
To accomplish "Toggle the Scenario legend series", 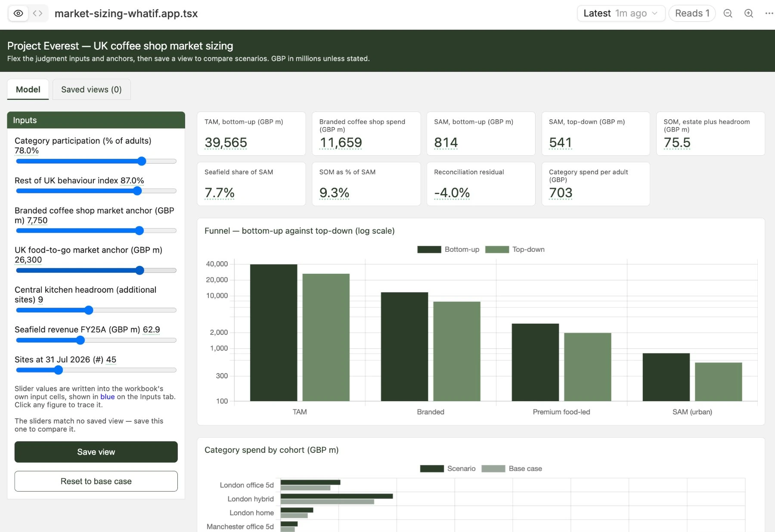I will point(448,469).
